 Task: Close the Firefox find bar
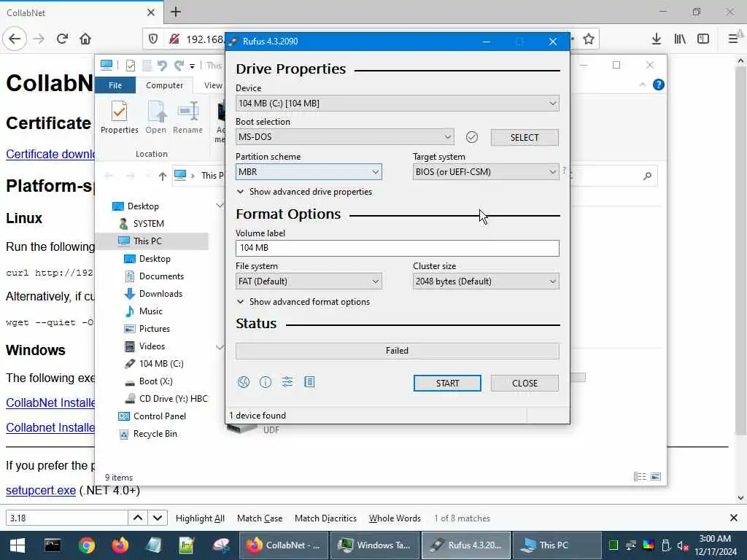[734, 518]
